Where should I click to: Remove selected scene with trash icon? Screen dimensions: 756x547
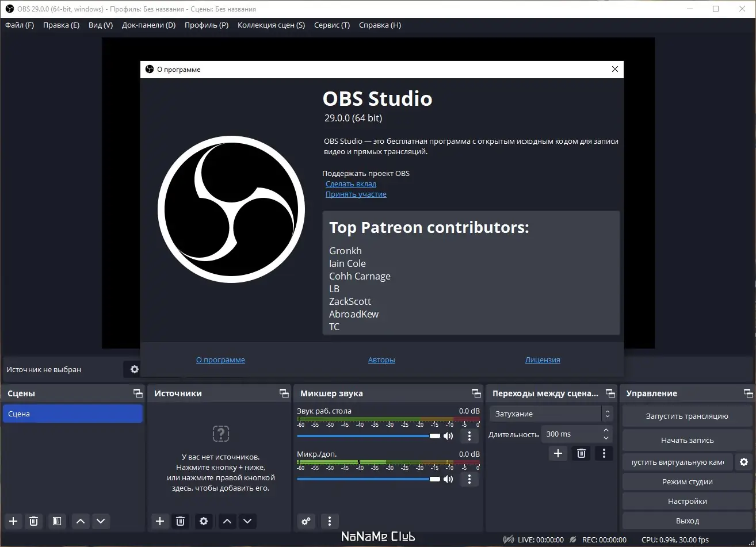tap(34, 521)
